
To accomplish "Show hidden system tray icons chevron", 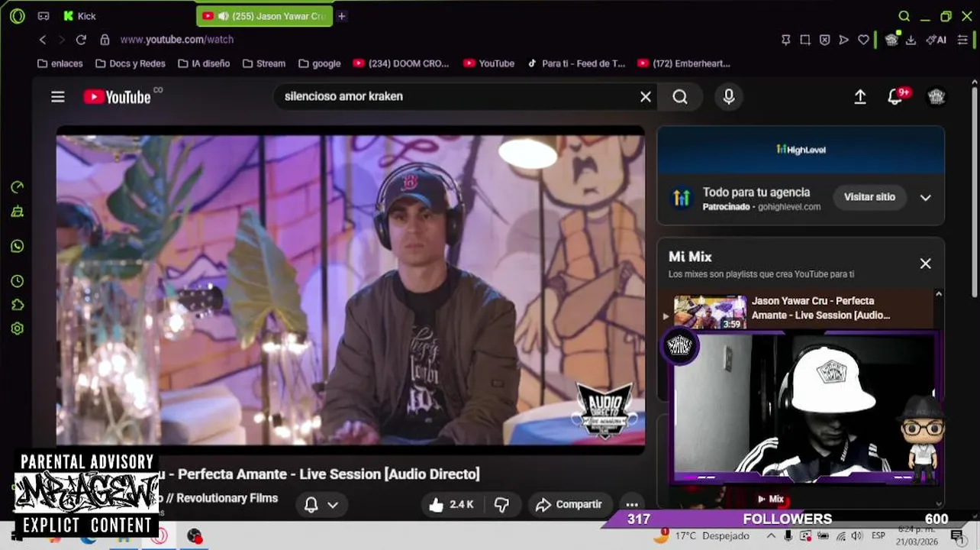I will (771, 536).
